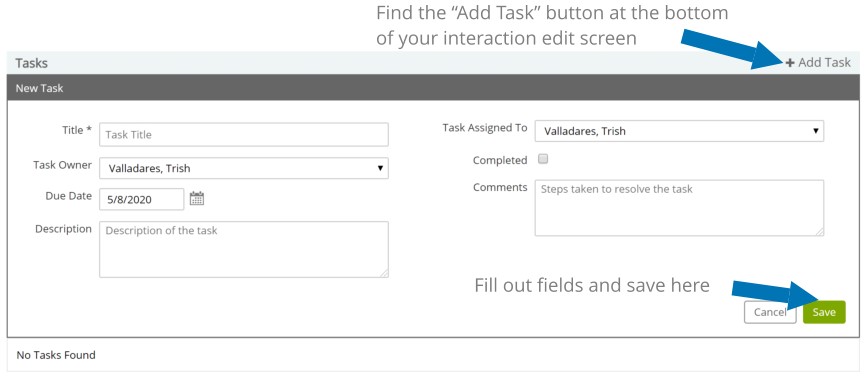The width and height of the screenshot is (867, 383).
Task: Open the Due Date calendar picker icon
Action: click(x=197, y=198)
